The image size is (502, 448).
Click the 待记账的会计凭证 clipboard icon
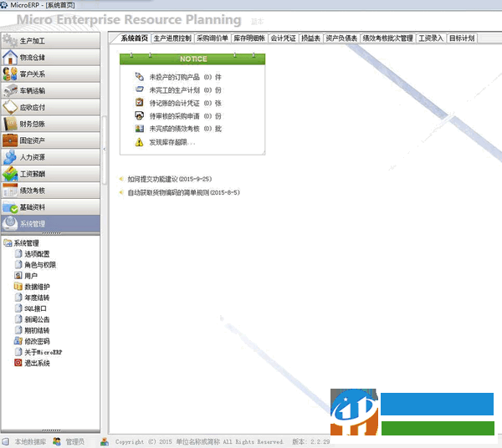click(x=139, y=103)
